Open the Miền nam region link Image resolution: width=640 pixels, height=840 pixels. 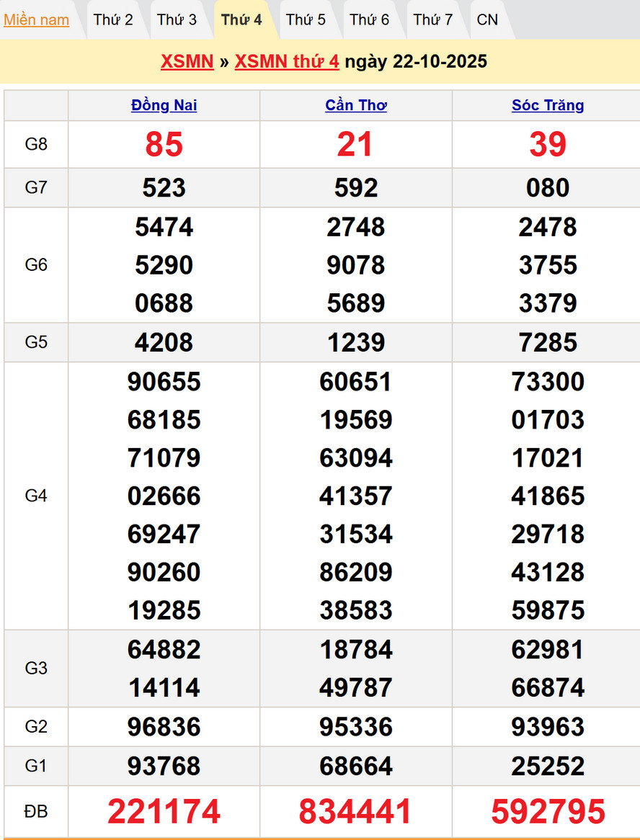36,20
